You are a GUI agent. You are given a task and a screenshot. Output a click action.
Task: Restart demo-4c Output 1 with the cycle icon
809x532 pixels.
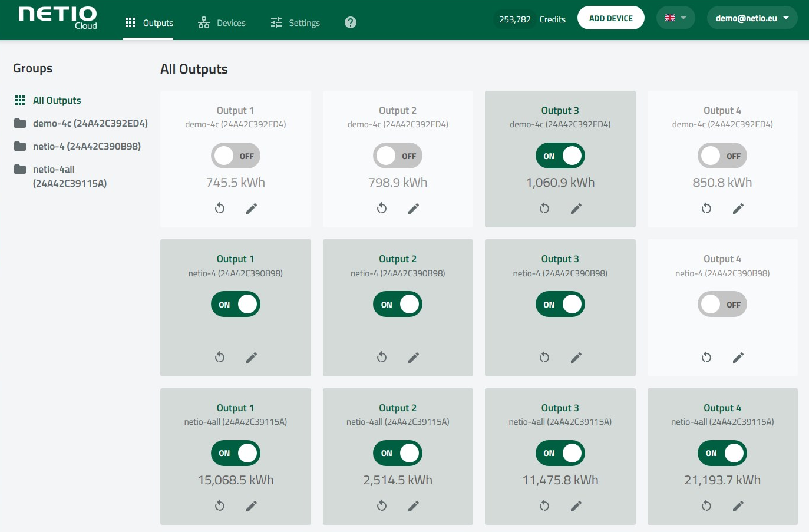tap(220, 208)
